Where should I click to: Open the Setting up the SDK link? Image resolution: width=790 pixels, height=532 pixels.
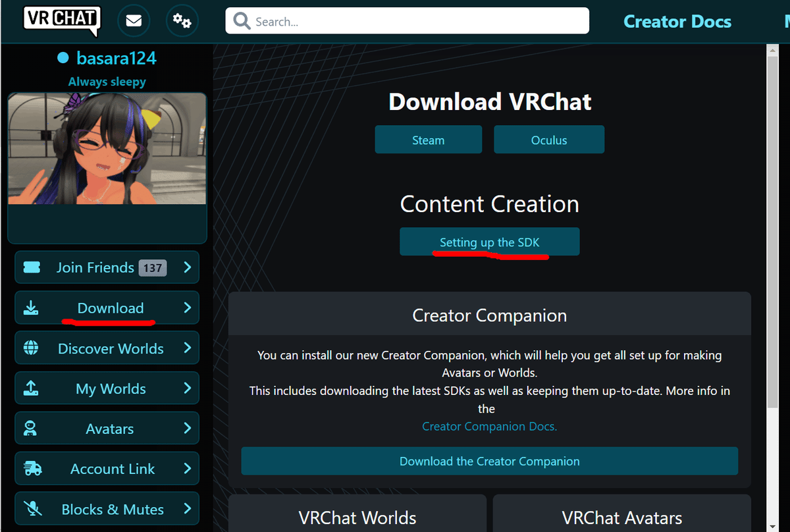click(x=489, y=241)
